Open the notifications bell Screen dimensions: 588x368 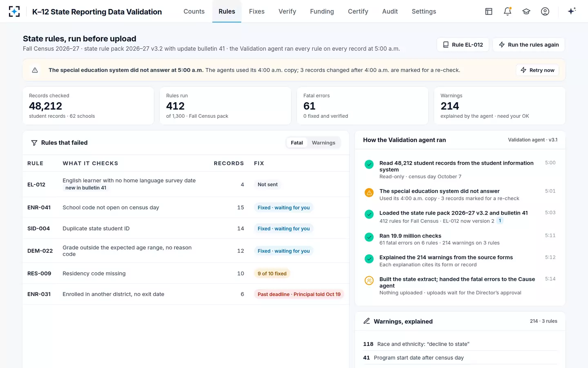[508, 11]
